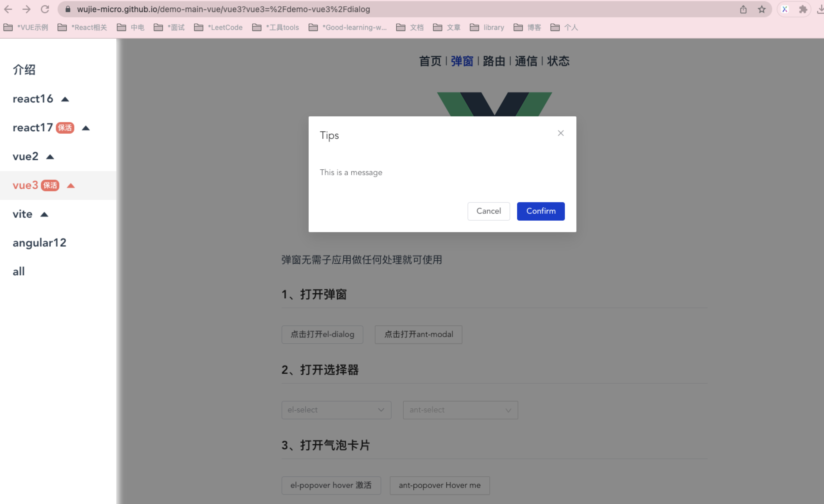Bookmark this page with the star icon
Image resolution: width=824 pixels, height=504 pixels.
pos(762,9)
